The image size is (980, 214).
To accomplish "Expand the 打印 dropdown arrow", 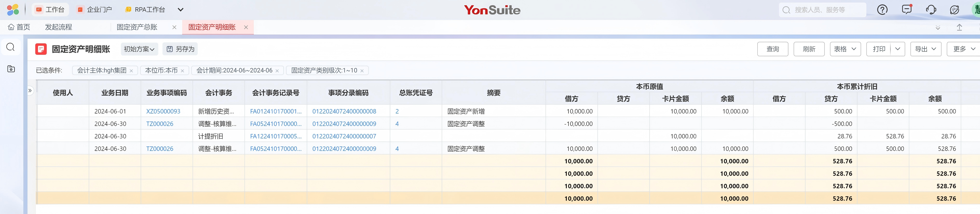I will click(x=897, y=49).
